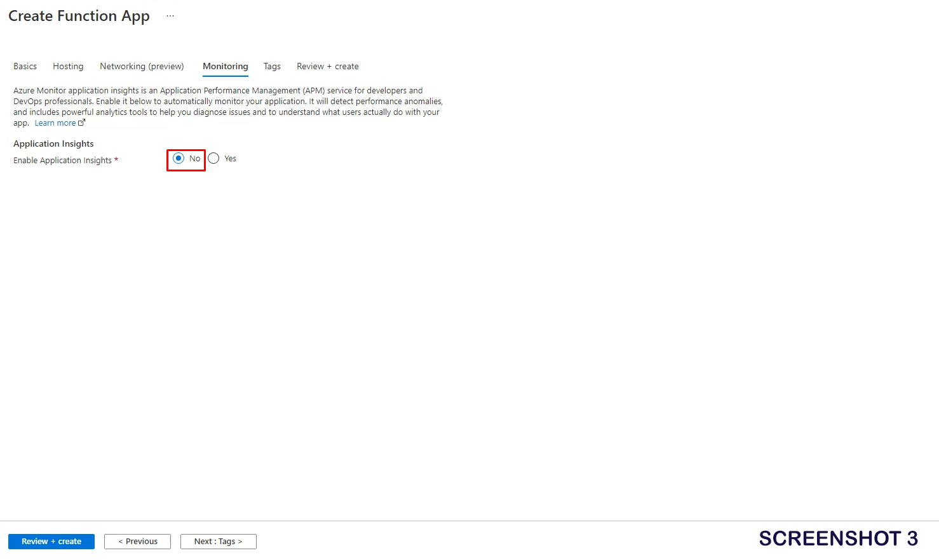Click the Azure Monitor description paragraph
939x560 pixels.
227,102
